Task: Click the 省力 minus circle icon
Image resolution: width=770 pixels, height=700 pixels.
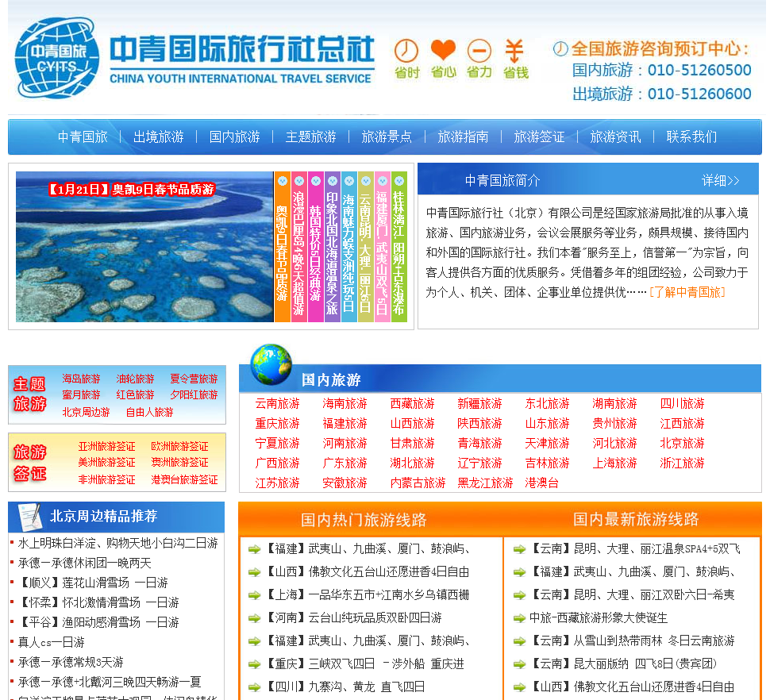Action: [x=479, y=51]
